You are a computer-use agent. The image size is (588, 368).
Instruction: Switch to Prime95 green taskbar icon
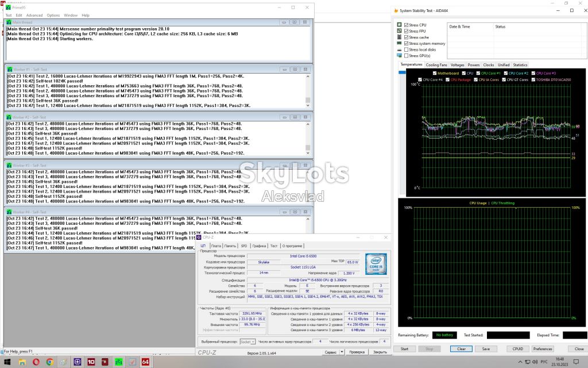pos(118,362)
